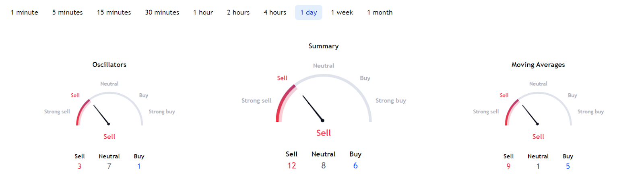Open the 30 minutes timeframe
The width and height of the screenshot is (644, 187).
tap(162, 12)
